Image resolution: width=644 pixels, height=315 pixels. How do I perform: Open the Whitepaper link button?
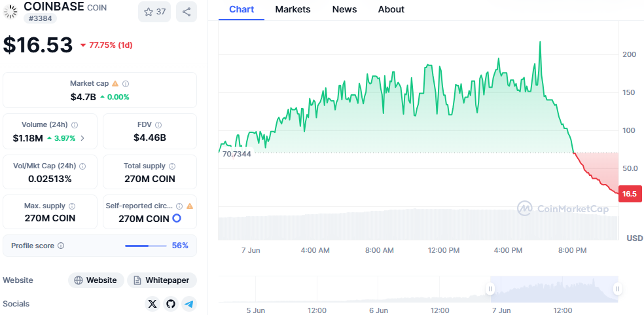(x=162, y=280)
